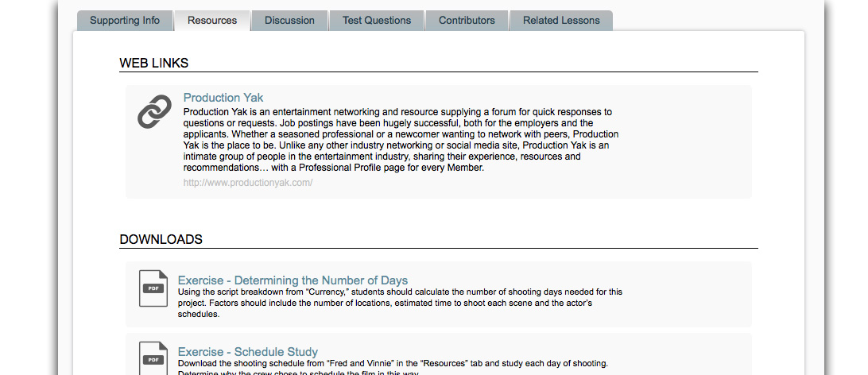Download Exercise - Determining the Number of Days
868x375 pixels.
click(293, 280)
